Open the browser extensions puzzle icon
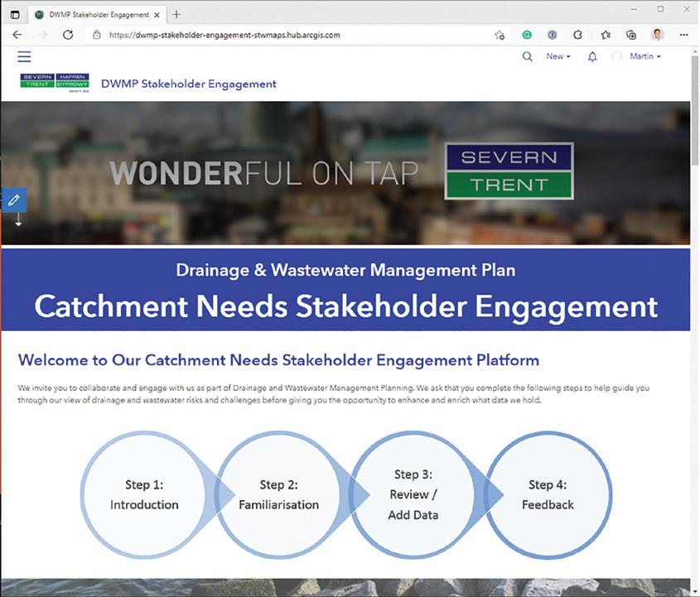This screenshot has height=597, width=700. pyautogui.click(x=577, y=35)
